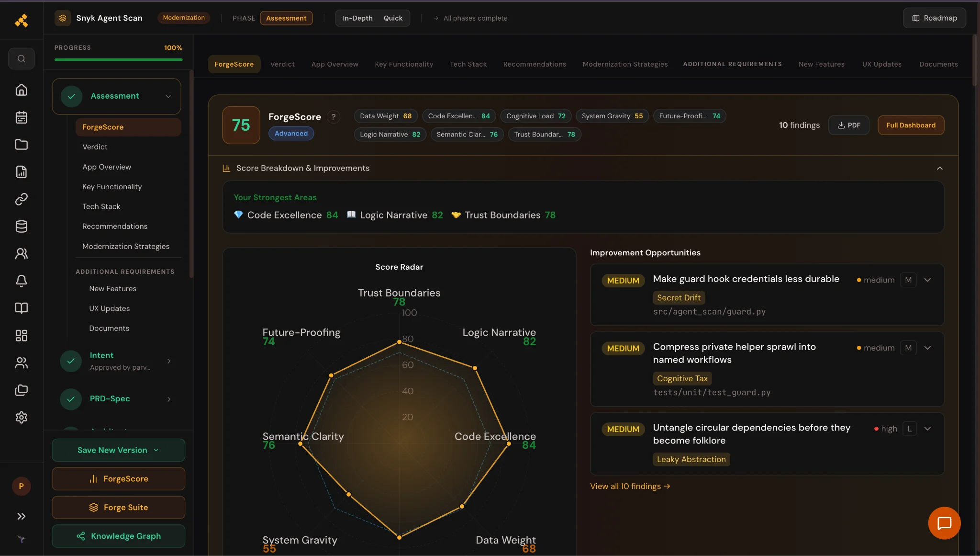
Task: Switch to the Verdict tab
Action: pos(282,64)
